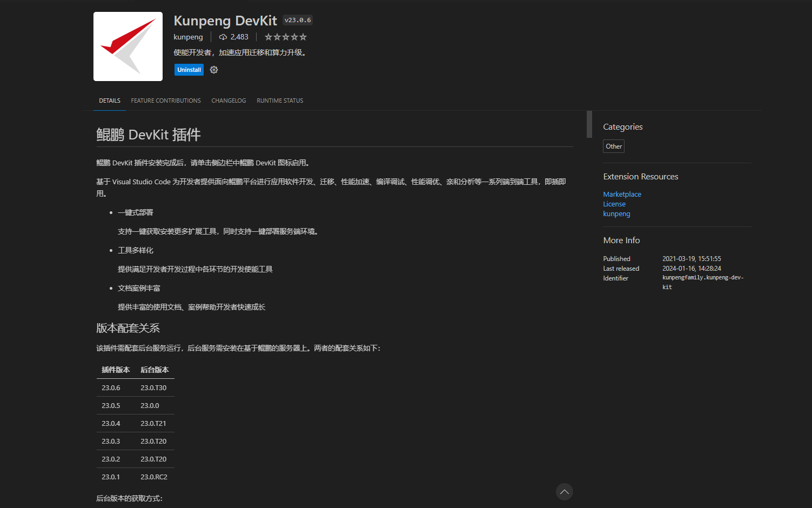Click the 鲲鹏 DevKit 插件 heading
The width and height of the screenshot is (812, 508).
point(149,135)
